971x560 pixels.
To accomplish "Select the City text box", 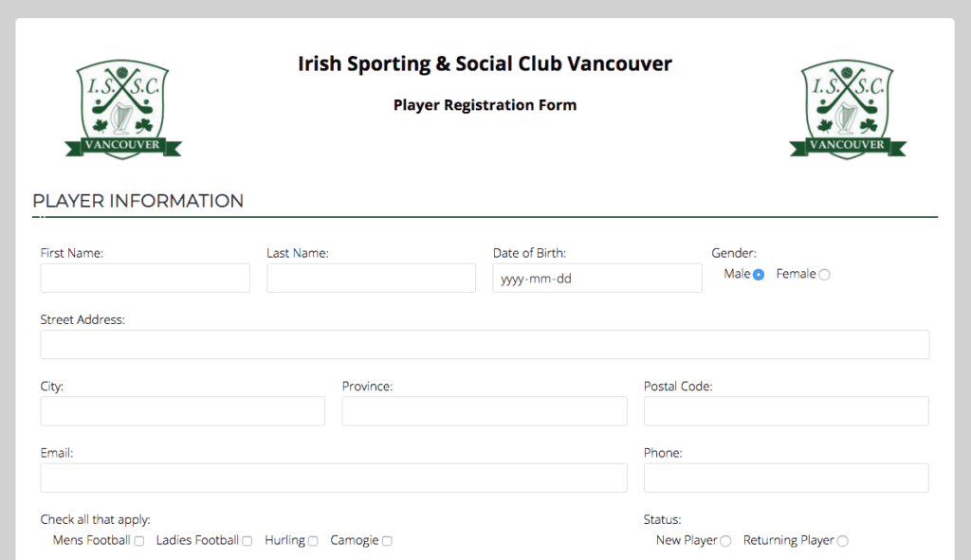I will coord(183,411).
